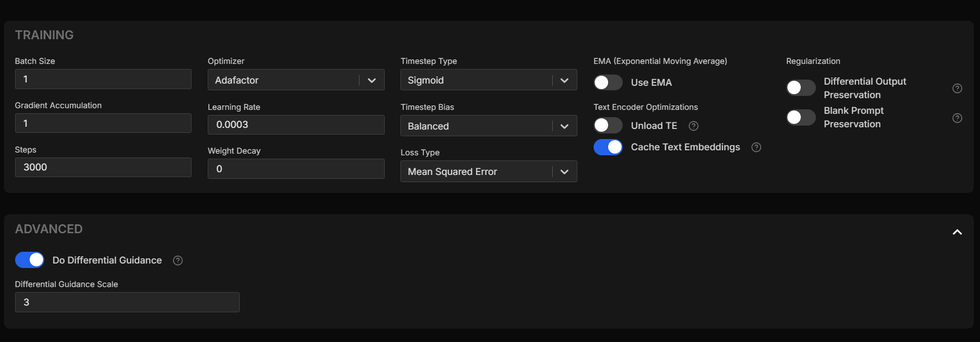Click help icon beside Cache Text Embeddings
980x342 pixels.
tap(756, 147)
